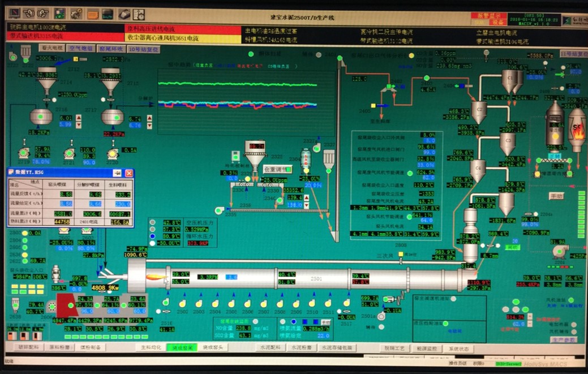Select the blue radio indicator beside 80.9℃

[152, 237]
